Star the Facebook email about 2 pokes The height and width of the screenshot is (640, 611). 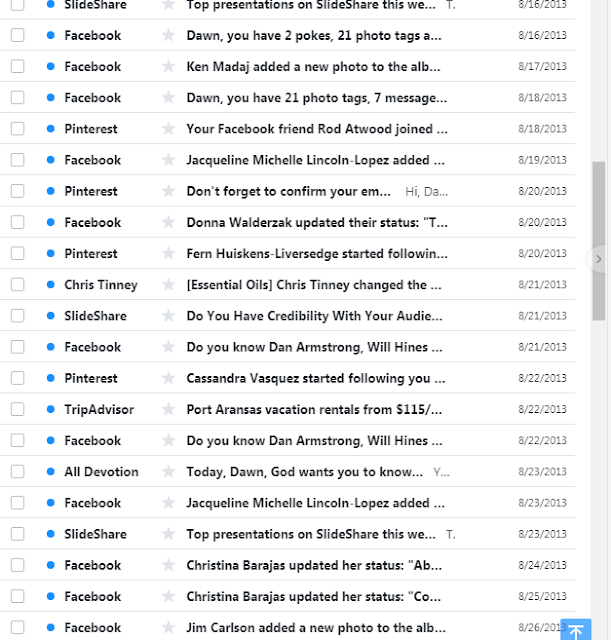pyautogui.click(x=168, y=35)
